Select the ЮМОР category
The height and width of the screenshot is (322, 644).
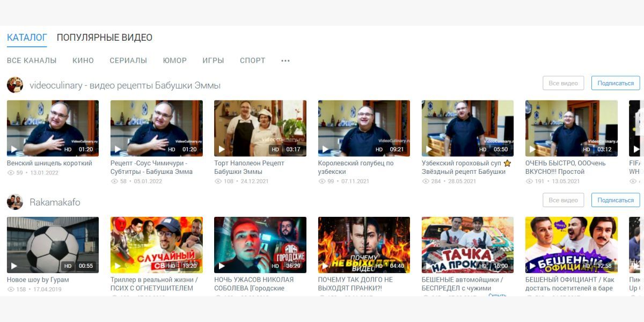pos(175,61)
